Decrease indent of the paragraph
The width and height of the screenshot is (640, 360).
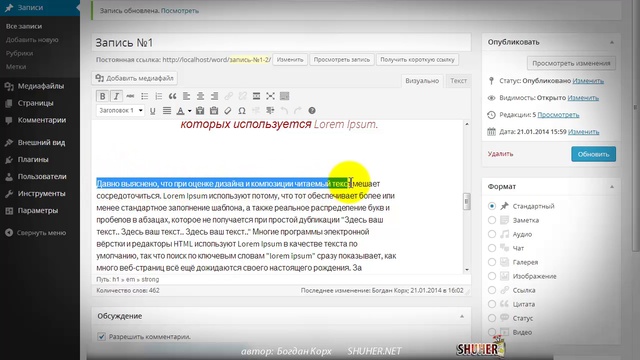(x=256, y=111)
